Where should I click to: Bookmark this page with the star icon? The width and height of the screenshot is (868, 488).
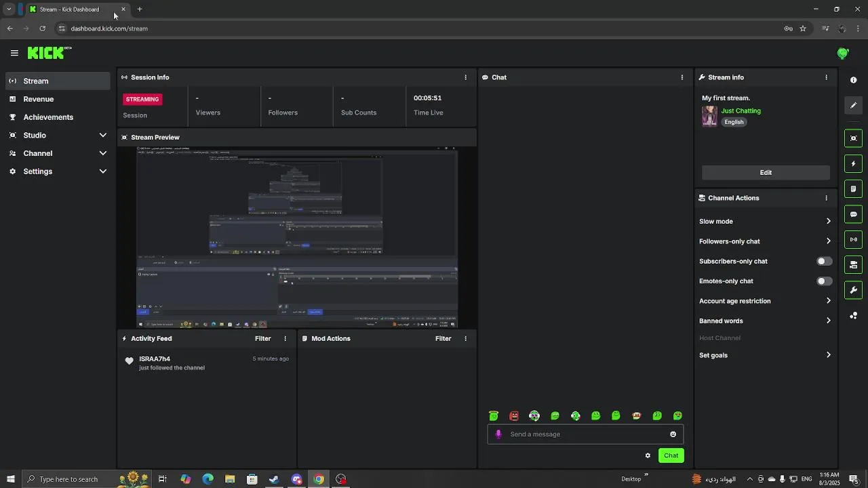coord(803,28)
